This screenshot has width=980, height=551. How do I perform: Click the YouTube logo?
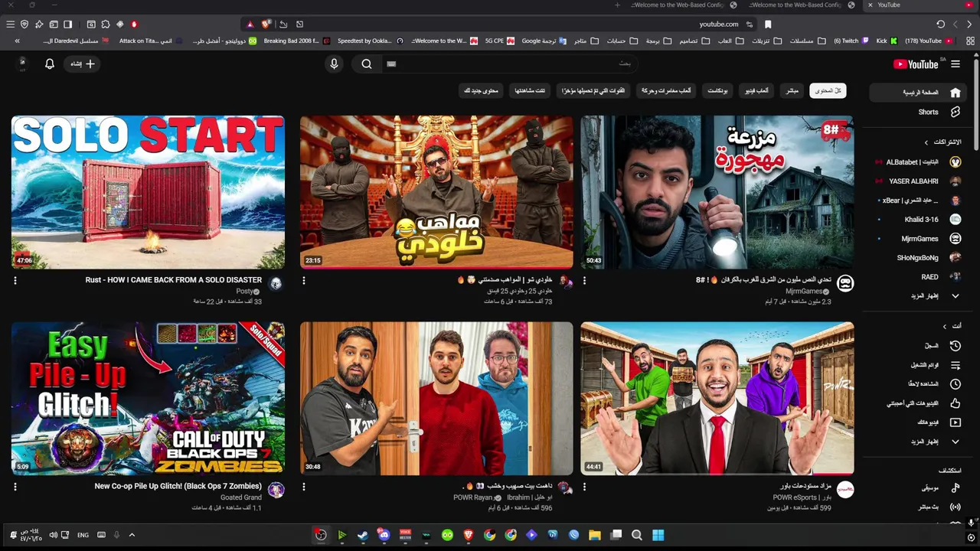click(x=916, y=64)
